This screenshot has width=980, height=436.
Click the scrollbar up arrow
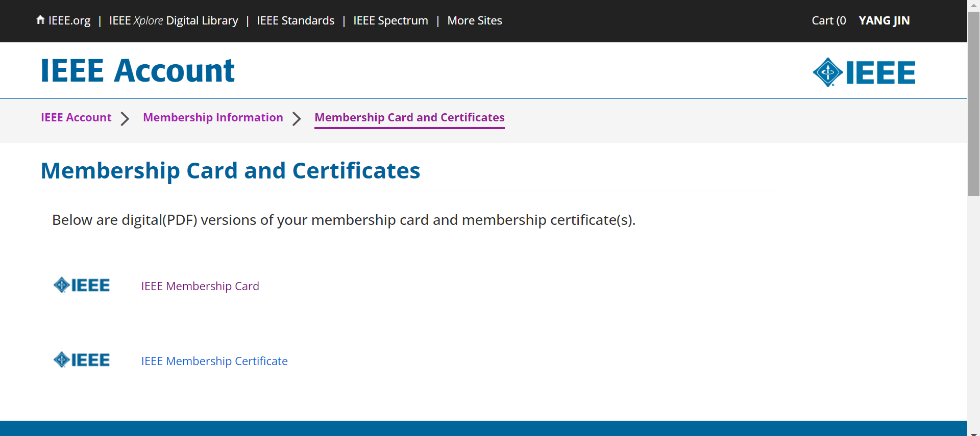[x=974, y=5]
